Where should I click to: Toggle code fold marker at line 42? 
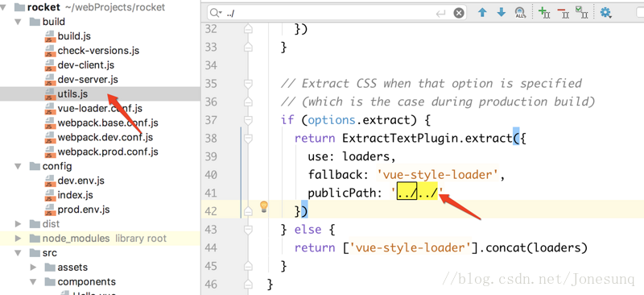tap(248, 211)
